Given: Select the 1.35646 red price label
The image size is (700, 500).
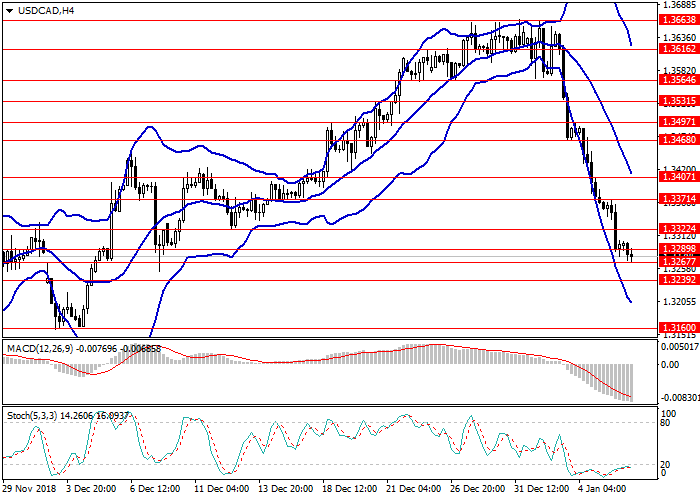Looking at the screenshot, I should [677, 79].
